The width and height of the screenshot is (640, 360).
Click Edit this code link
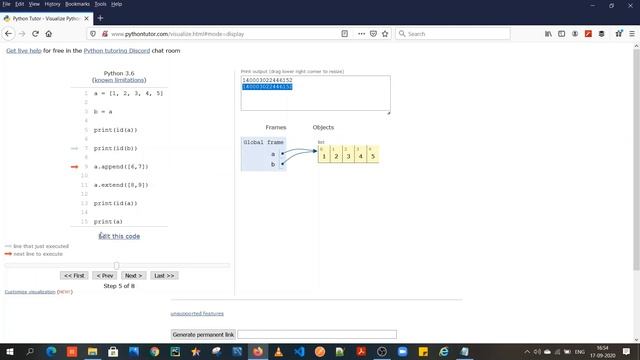coord(119,236)
